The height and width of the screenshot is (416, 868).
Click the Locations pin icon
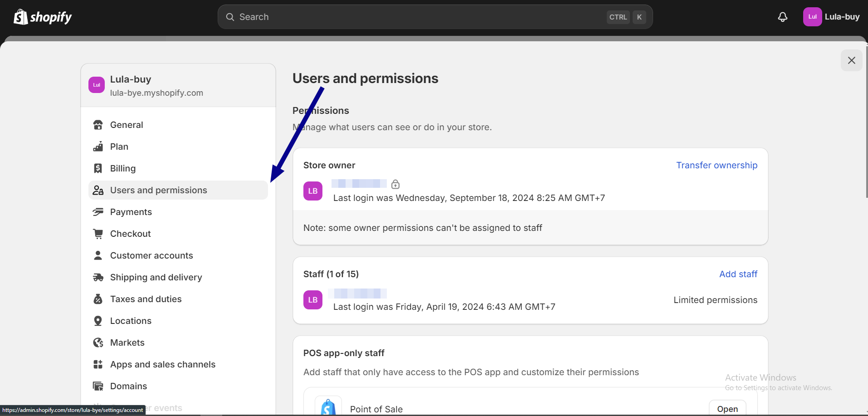click(x=98, y=321)
